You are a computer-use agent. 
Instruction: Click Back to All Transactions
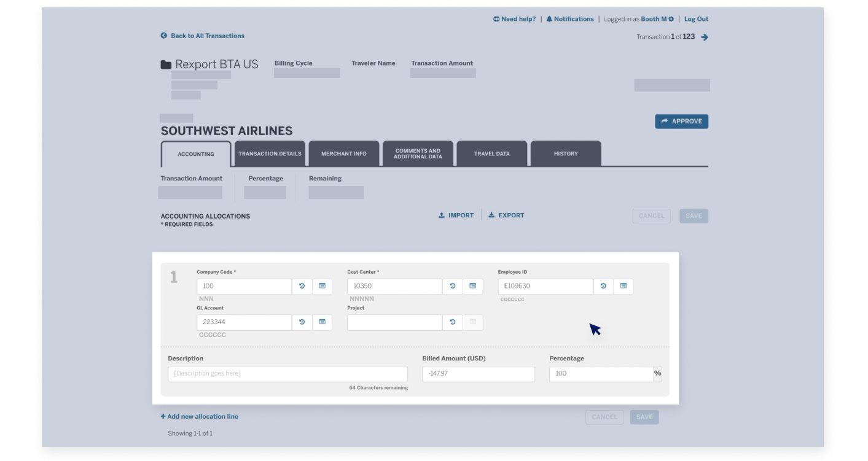pyautogui.click(x=203, y=36)
